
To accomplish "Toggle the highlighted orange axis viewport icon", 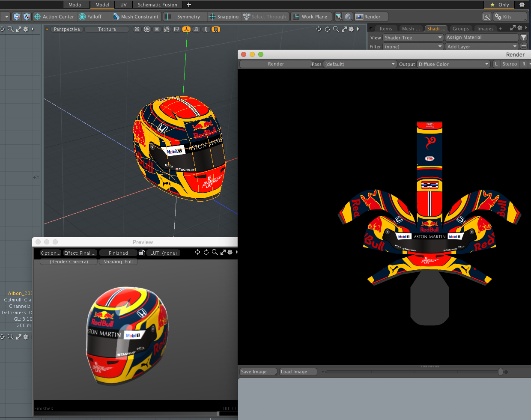I will [186, 29].
